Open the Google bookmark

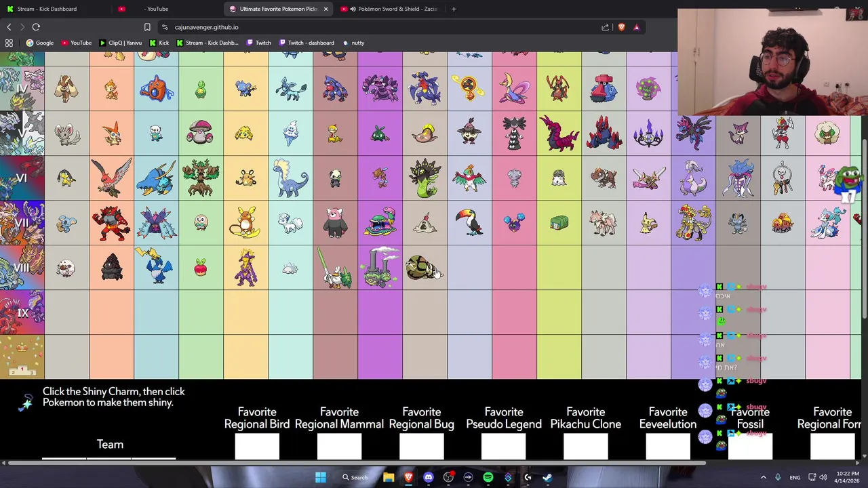[x=40, y=43]
